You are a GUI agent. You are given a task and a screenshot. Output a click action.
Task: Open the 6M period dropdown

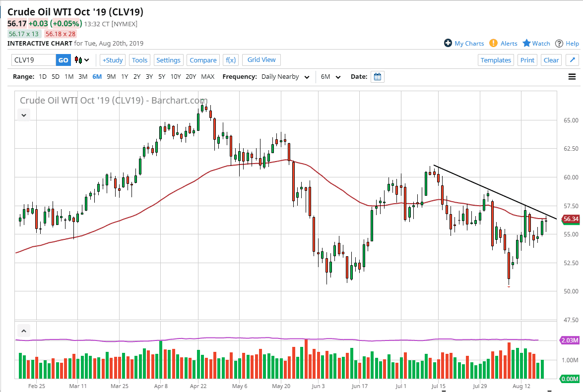coord(331,77)
